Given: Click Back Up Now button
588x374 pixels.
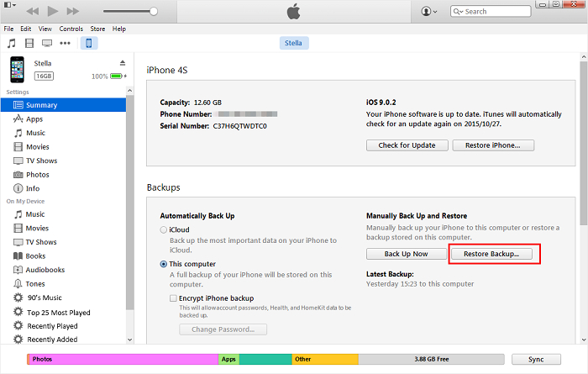Looking at the screenshot, I should 406,254.
